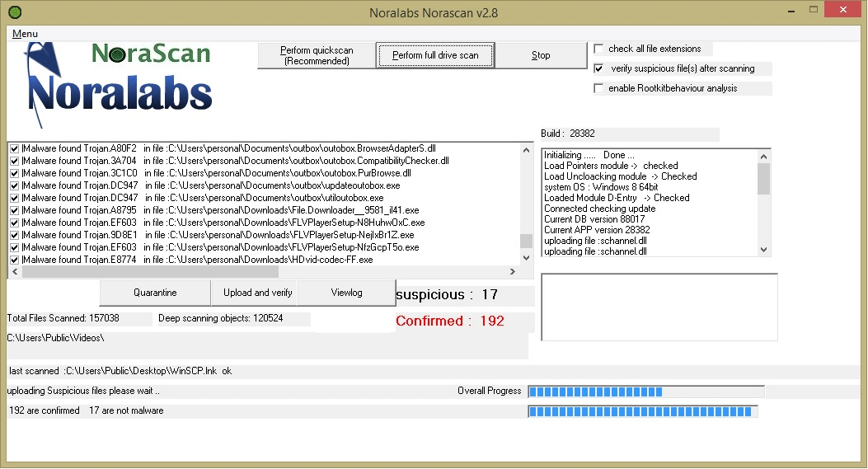Click log line 'Connected checking update'
Image resolution: width=868 pixels, height=469 pixels.
pyautogui.click(x=599, y=209)
